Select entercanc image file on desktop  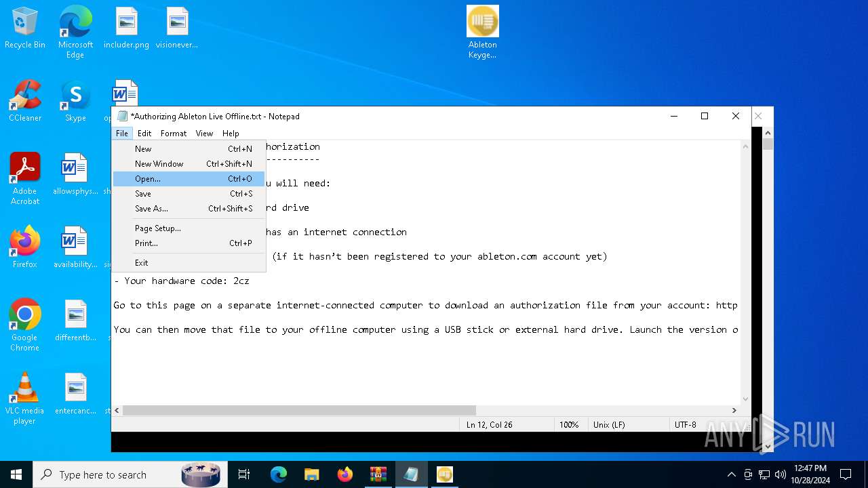click(75, 394)
